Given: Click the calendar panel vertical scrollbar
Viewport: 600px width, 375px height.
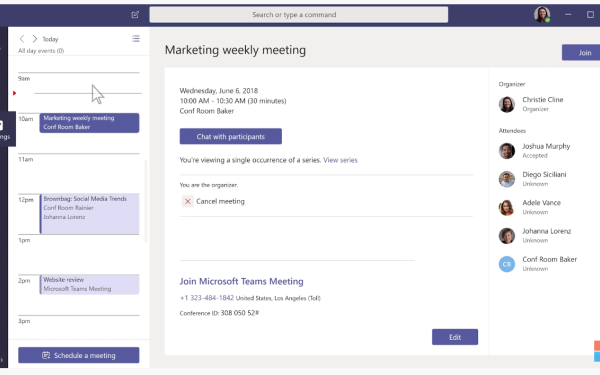Looking at the screenshot, I should click(146, 201).
